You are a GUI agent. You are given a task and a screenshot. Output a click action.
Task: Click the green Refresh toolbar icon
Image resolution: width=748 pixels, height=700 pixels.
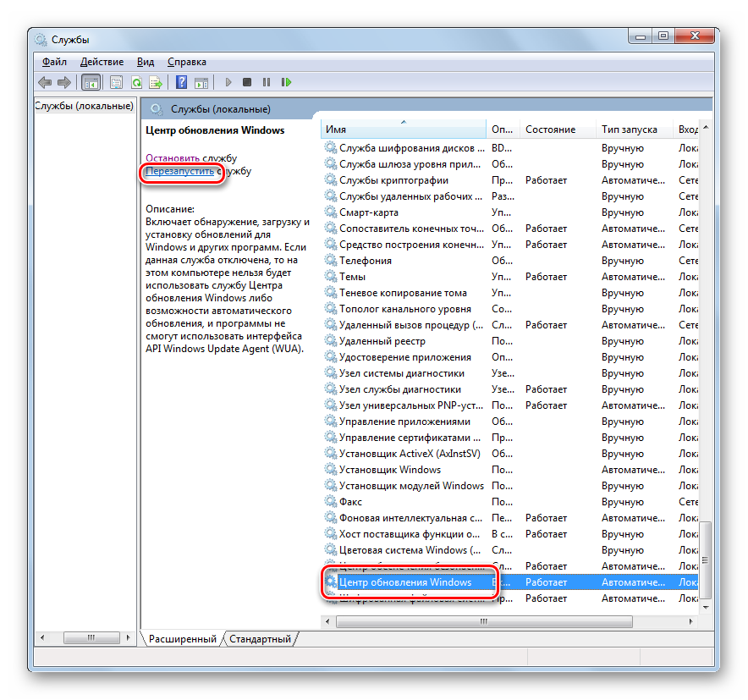(x=136, y=82)
